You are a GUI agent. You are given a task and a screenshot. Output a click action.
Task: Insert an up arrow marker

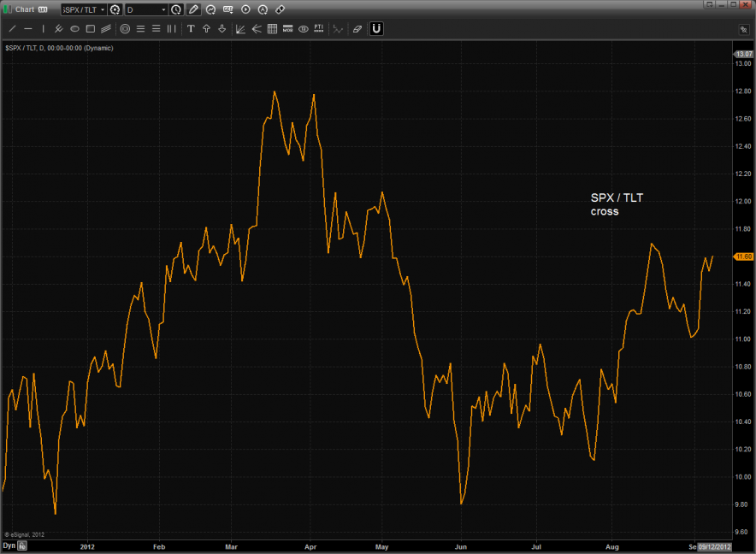pyautogui.click(x=206, y=29)
